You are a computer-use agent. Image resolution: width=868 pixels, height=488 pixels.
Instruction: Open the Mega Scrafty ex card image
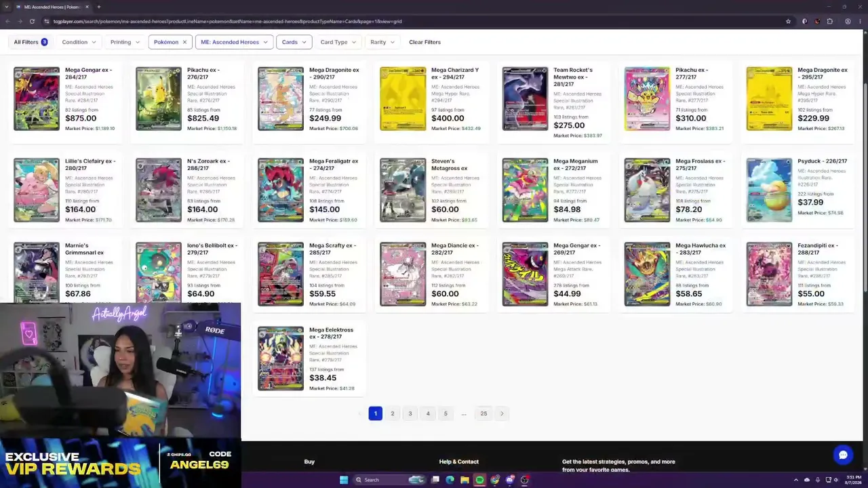281,274
